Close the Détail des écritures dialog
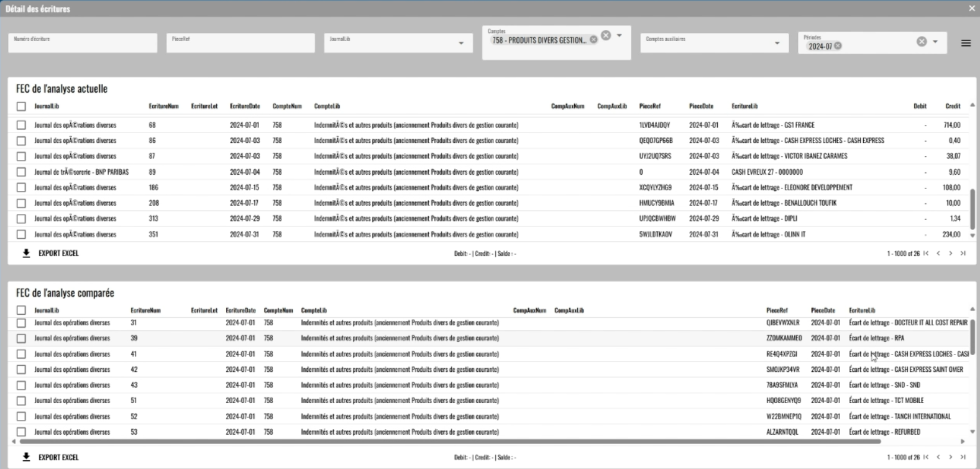 tap(972, 9)
